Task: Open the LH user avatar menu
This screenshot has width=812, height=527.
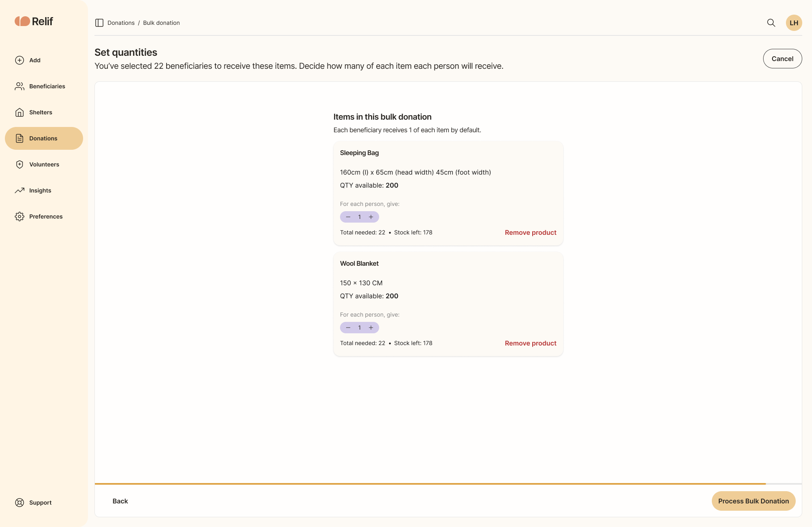Action: coord(794,23)
